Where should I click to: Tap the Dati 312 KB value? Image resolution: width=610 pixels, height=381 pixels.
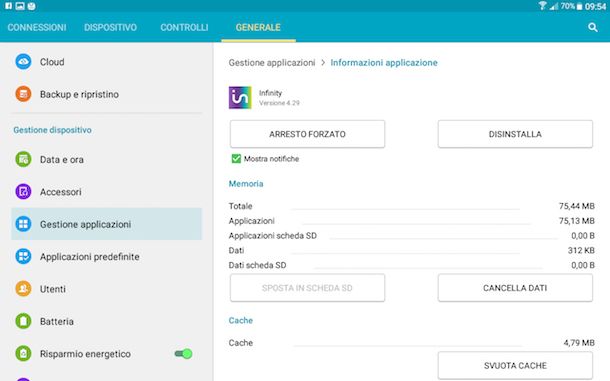pyautogui.click(x=581, y=250)
